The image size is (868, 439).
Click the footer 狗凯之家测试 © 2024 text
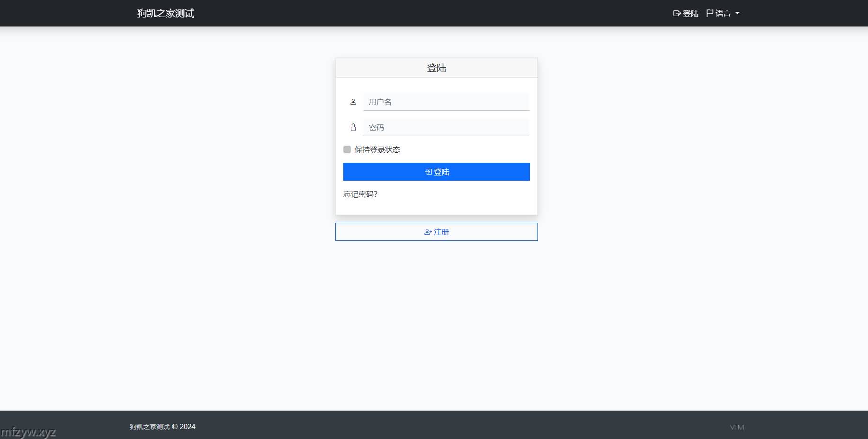[162, 427]
